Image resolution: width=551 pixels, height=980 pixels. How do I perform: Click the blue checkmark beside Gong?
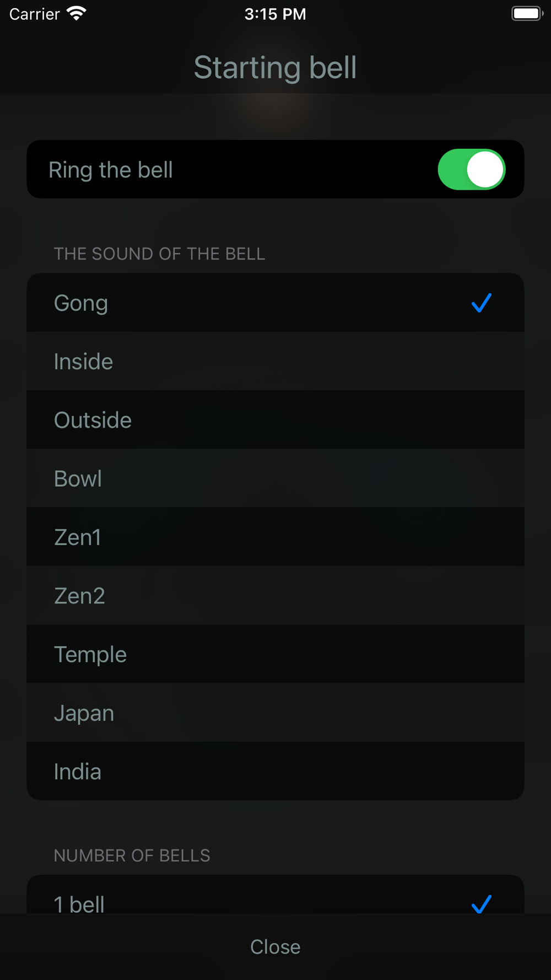(481, 303)
